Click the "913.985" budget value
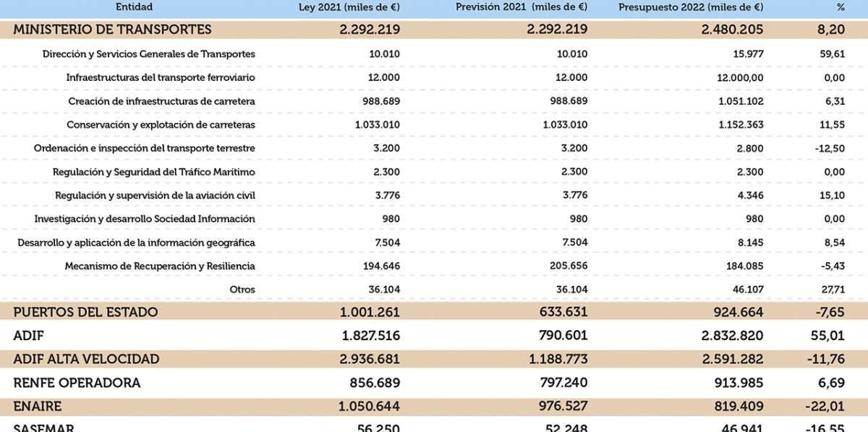 point(739,383)
